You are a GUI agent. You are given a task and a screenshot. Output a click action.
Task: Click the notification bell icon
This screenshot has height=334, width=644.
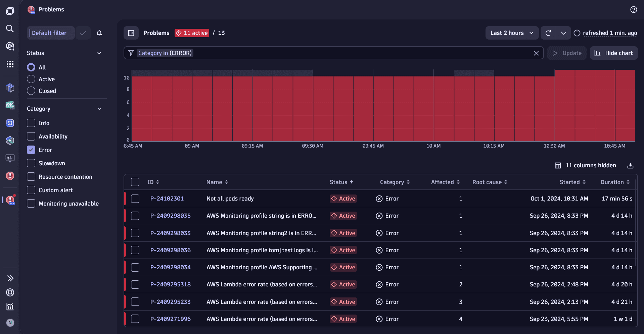pos(99,33)
